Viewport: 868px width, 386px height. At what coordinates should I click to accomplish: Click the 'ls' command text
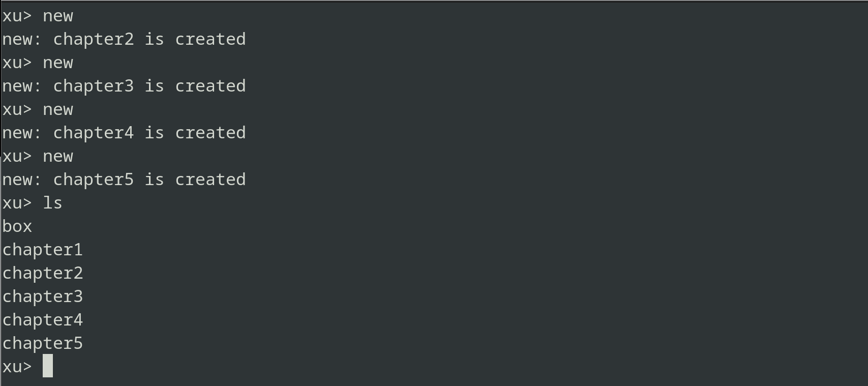pyautogui.click(x=52, y=203)
